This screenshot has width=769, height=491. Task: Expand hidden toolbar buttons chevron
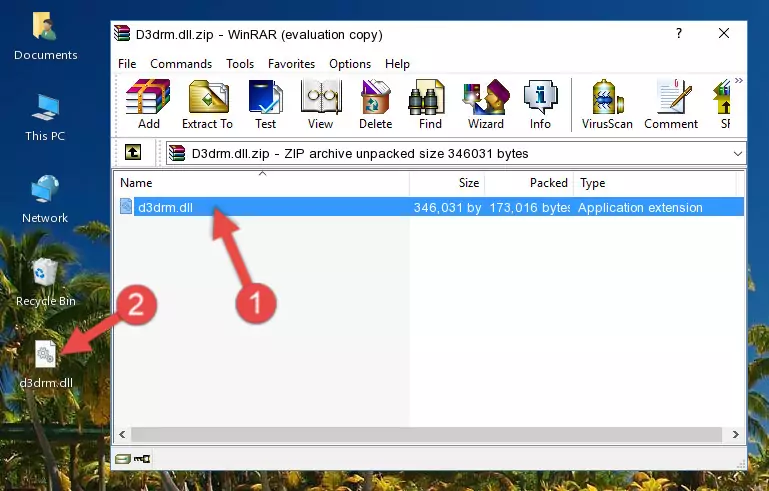[739, 80]
